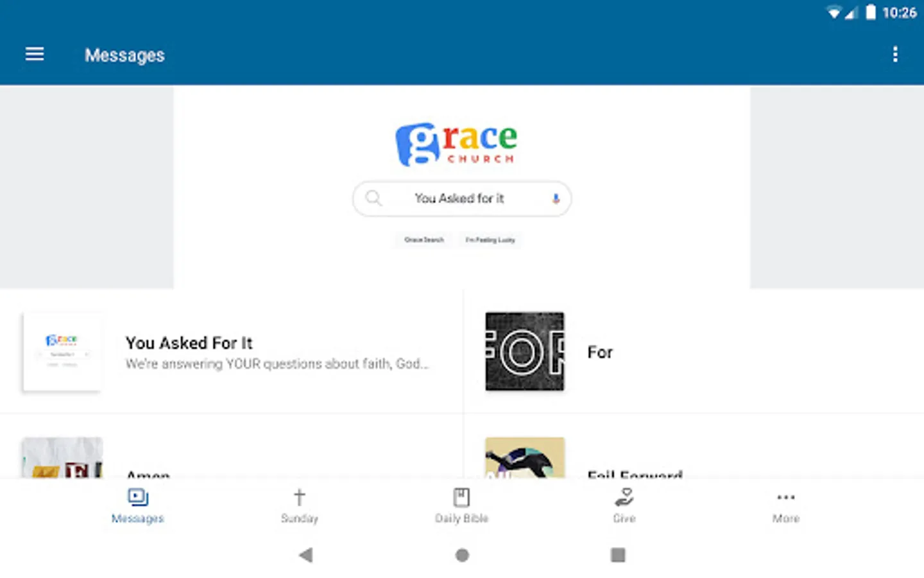The width and height of the screenshot is (924, 578).
Task: Open the Amen series thumbnail
Action: point(62,458)
